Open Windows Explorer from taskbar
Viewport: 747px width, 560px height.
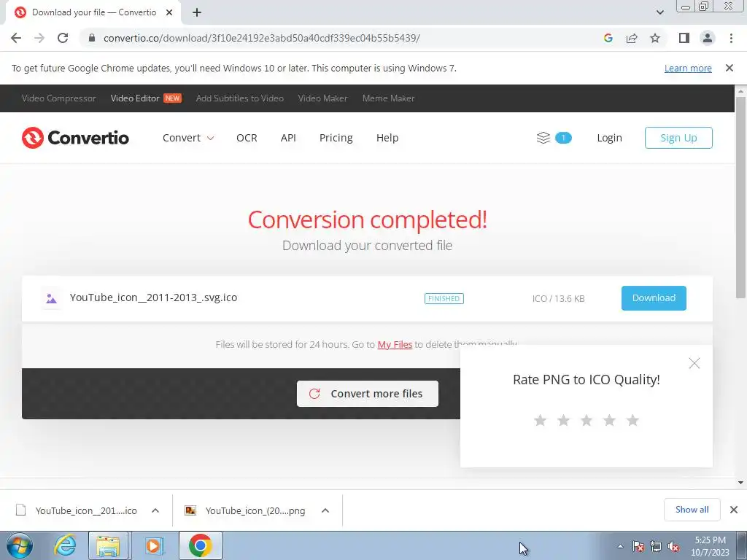click(108, 545)
